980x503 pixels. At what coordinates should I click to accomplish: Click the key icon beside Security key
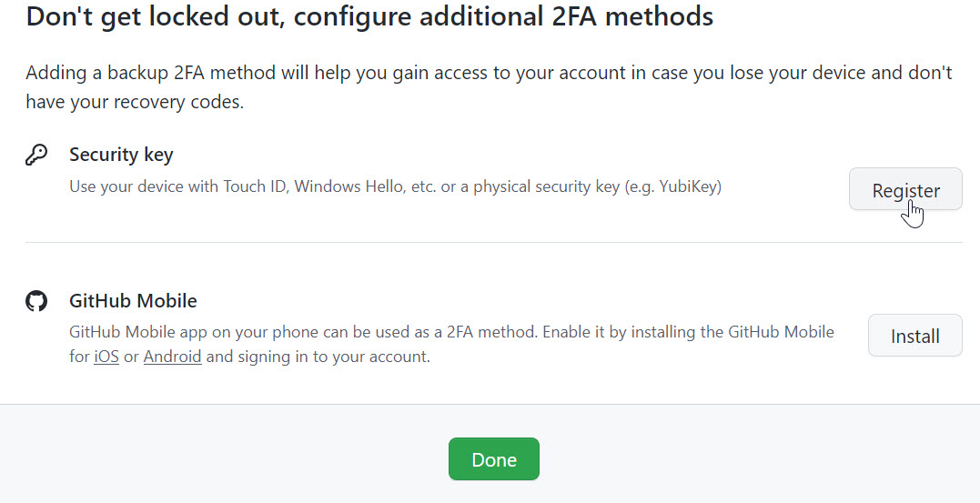(x=36, y=156)
